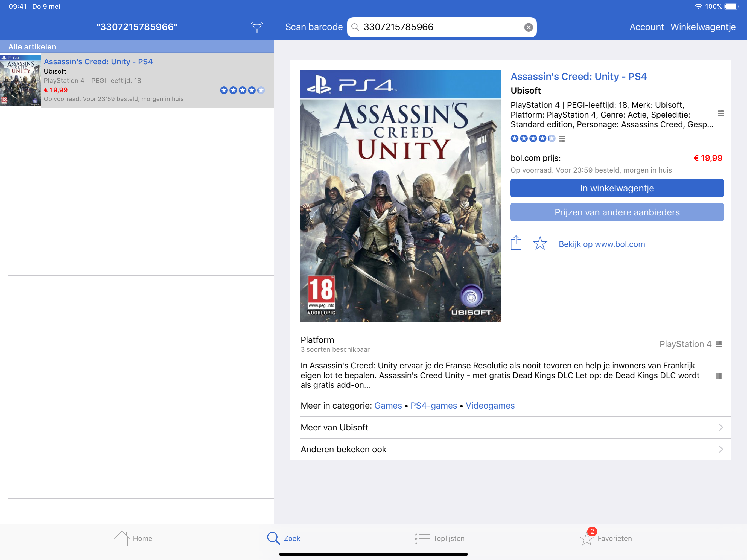Open the Account menu
This screenshot has width=747, height=560.
point(646,27)
